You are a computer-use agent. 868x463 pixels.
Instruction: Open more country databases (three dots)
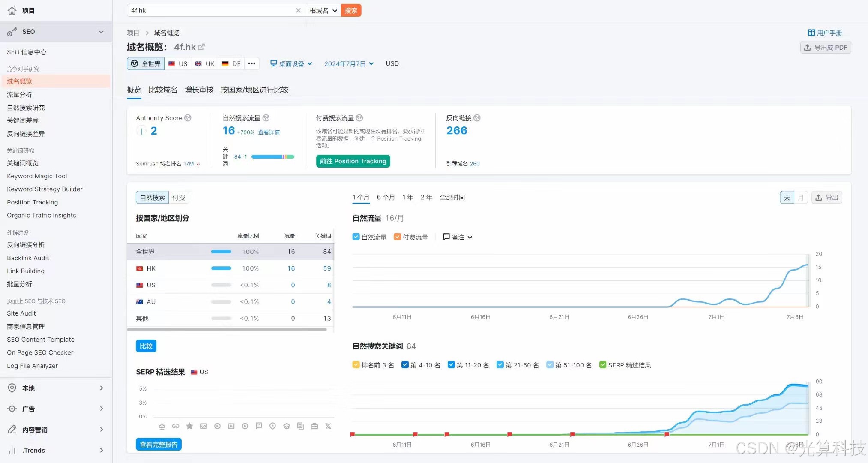tap(252, 63)
